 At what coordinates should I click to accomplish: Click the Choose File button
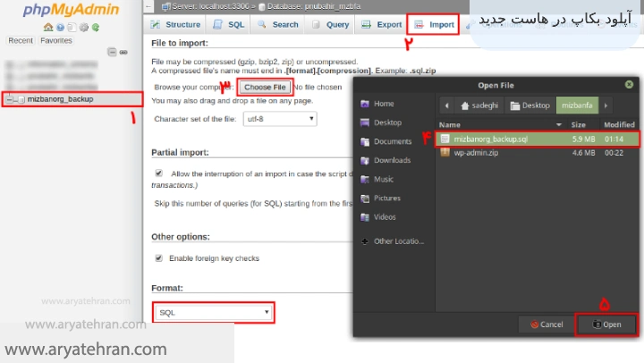tap(265, 87)
